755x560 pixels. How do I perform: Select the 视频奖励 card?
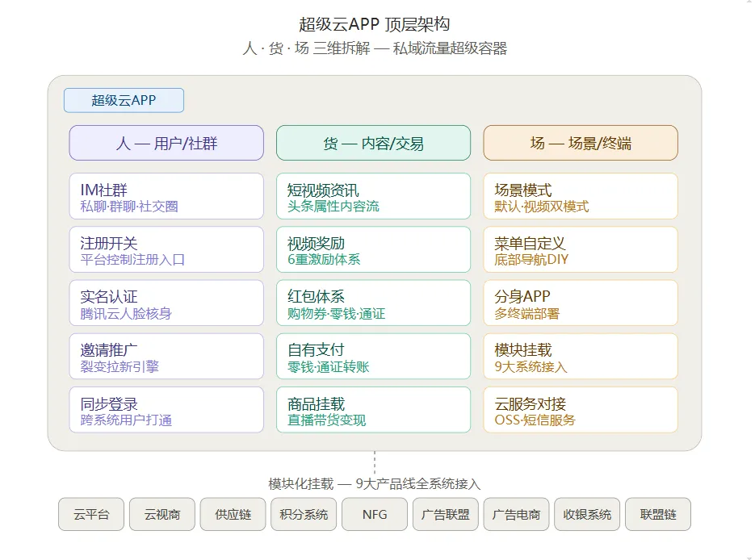(x=373, y=249)
